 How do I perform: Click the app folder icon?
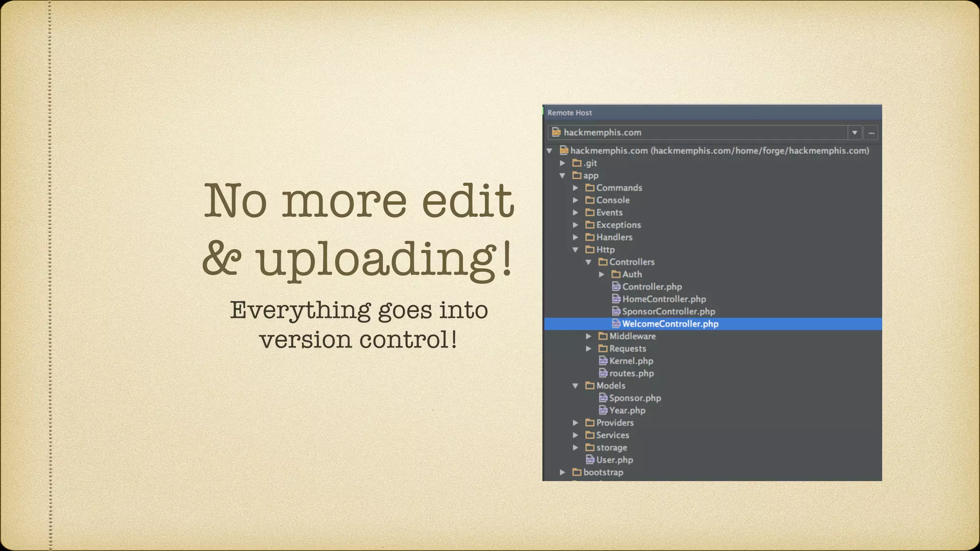point(577,176)
